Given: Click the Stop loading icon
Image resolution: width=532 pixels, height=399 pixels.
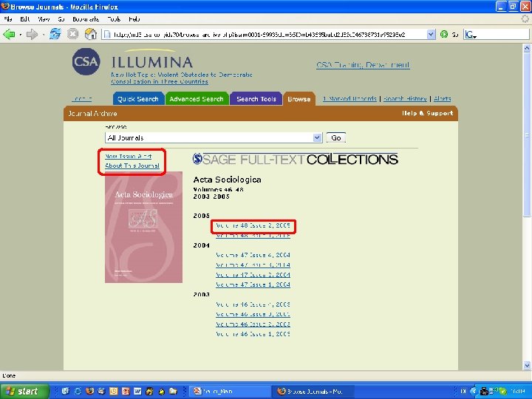Looking at the screenshot, I should pos(72,34).
